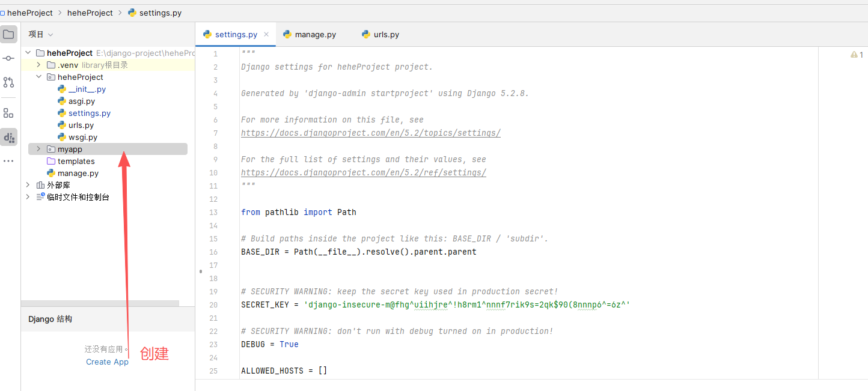Collapse the inner heheProject package
The image size is (868, 391).
(x=38, y=77)
